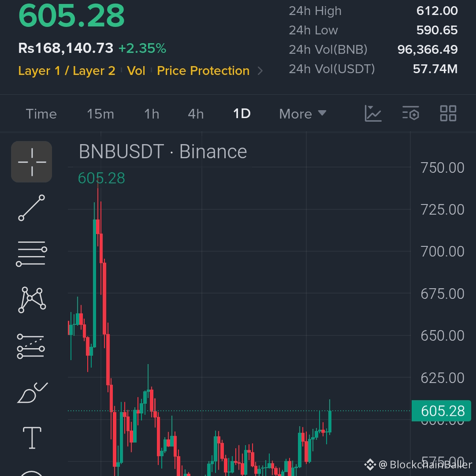Tap the BNBUSDT · Binance chart title

pos(163,152)
